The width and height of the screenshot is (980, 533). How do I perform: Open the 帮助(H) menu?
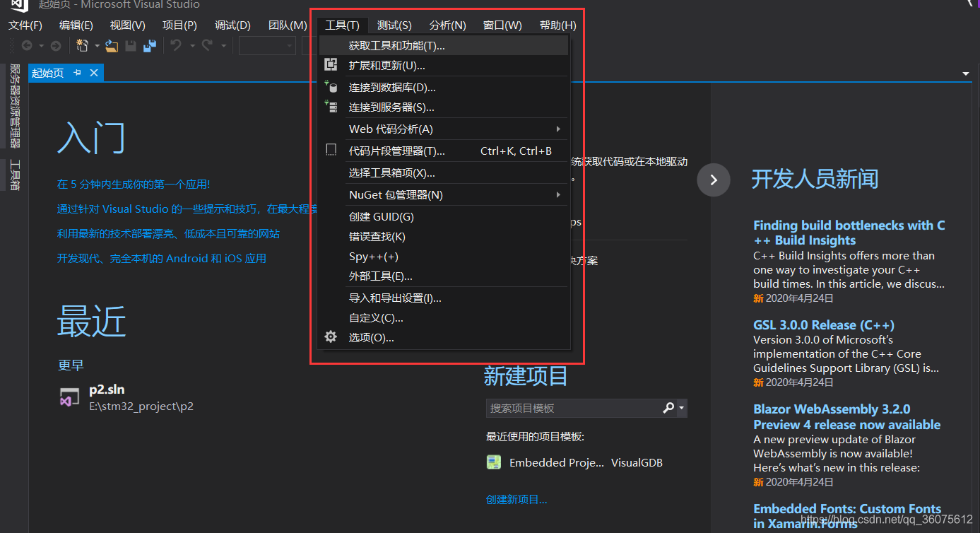558,25
